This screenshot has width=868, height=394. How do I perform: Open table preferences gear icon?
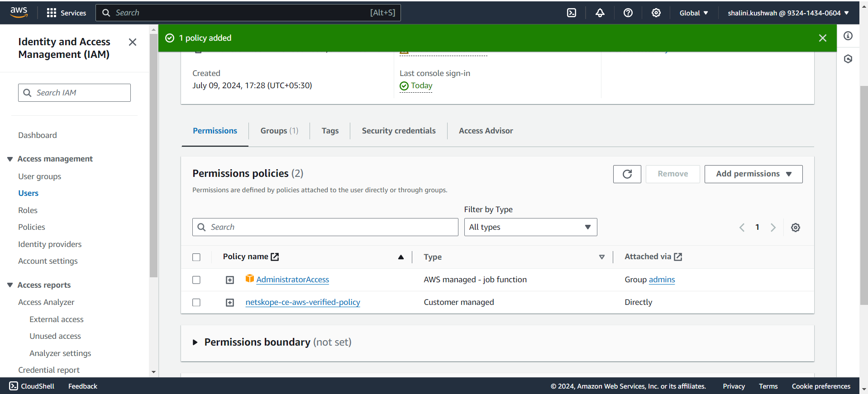point(795,228)
